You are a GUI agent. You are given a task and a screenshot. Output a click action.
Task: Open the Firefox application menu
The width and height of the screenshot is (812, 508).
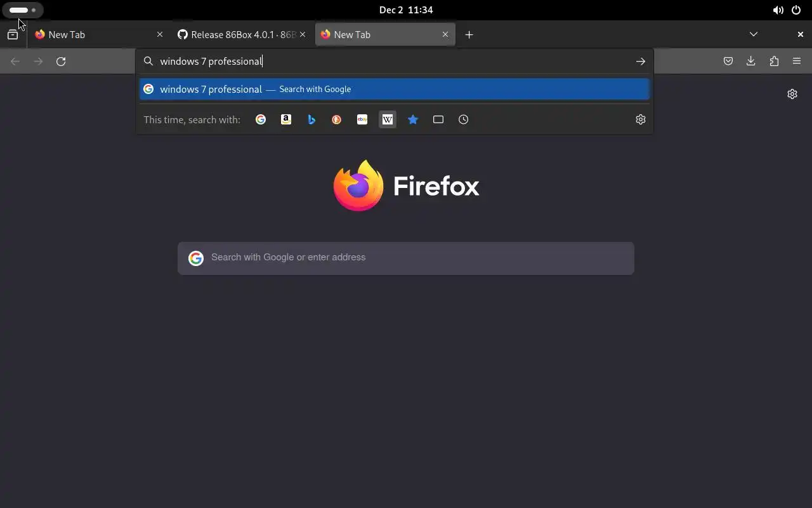(797, 62)
